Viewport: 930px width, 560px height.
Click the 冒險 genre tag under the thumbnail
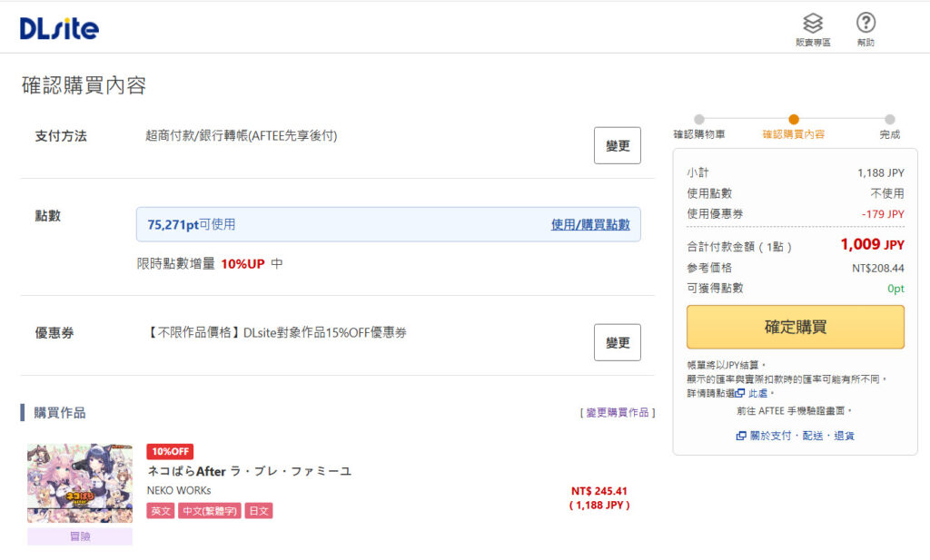tap(80, 537)
